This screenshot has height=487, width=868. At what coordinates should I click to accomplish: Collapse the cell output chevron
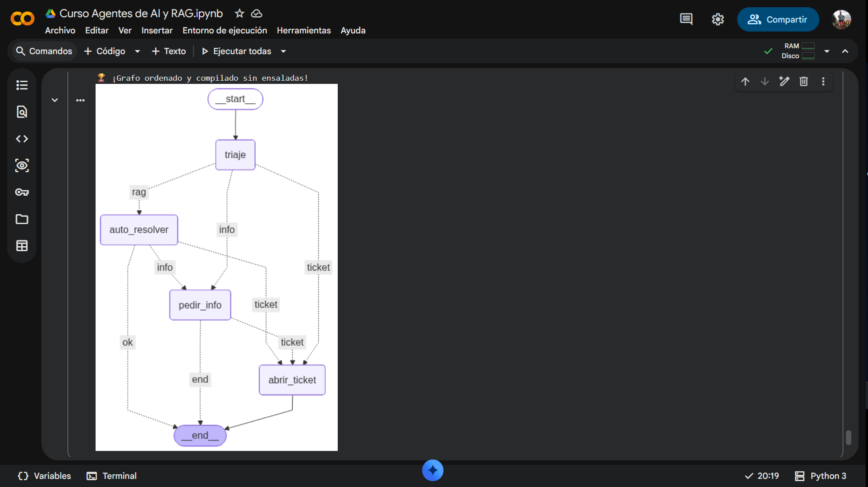tap(55, 100)
